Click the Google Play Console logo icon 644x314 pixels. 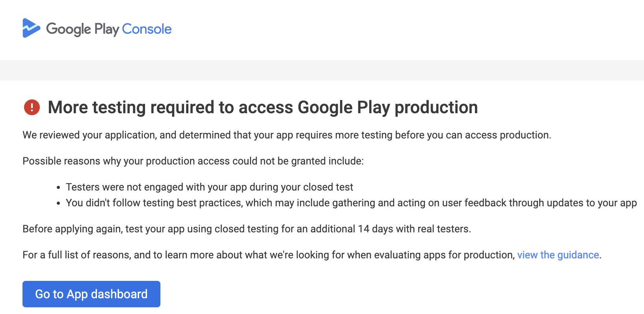[x=31, y=28]
